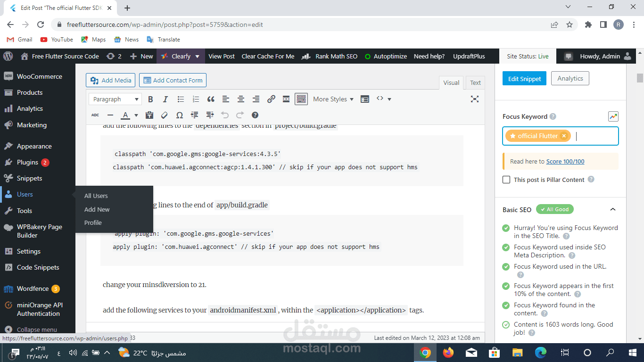The height and width of the screenshot is (362, 644).
Task: Open the WooCommerce sidebar menu
Action: [x=38, y=76]
